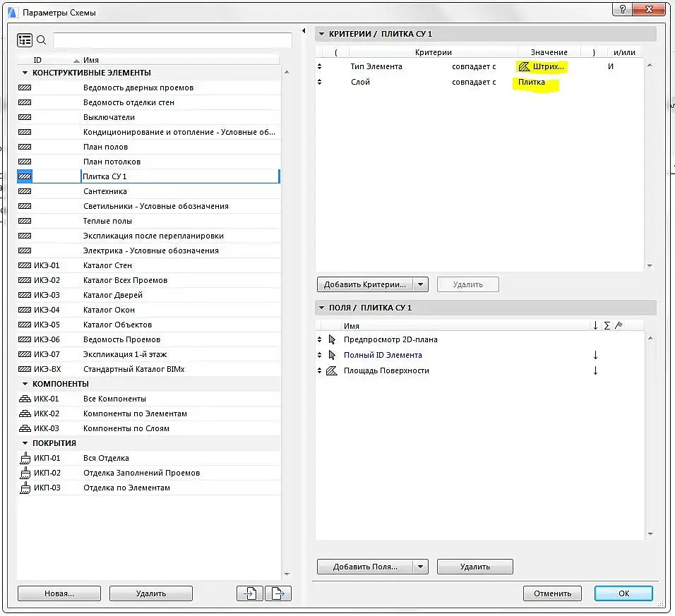Click reorder handle of Слой criterion
Viewport: 675px width, 616px height.
pyautogui.click(x=319, y=82)
